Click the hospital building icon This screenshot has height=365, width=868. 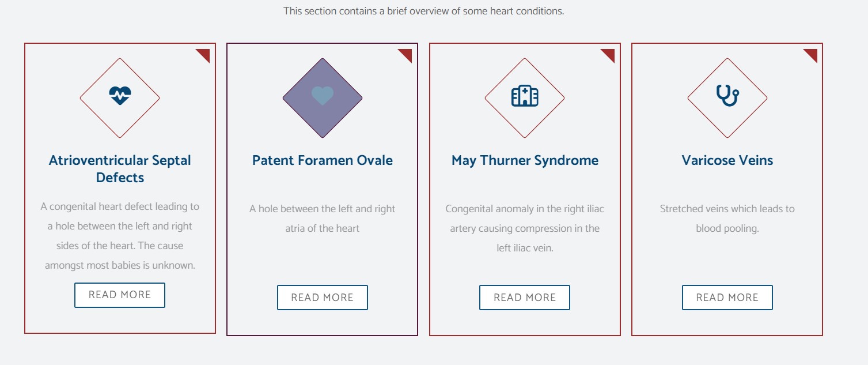point(525,96)
